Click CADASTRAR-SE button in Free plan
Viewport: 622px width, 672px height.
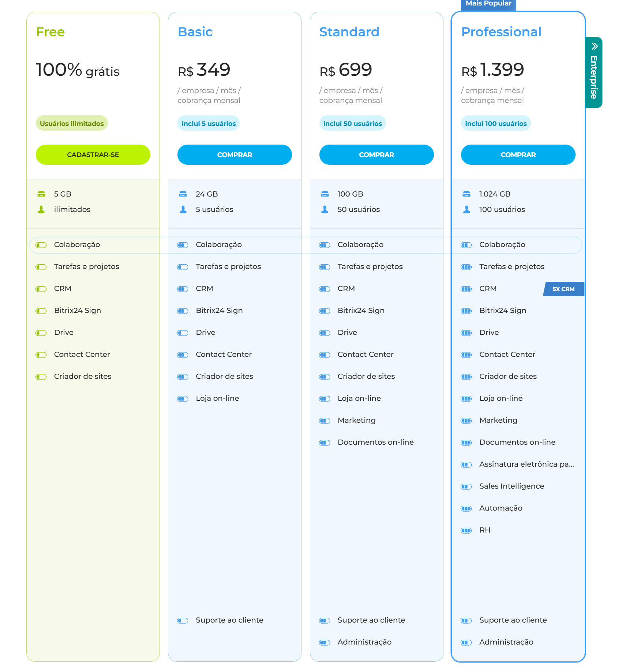(x=93, y=154)
